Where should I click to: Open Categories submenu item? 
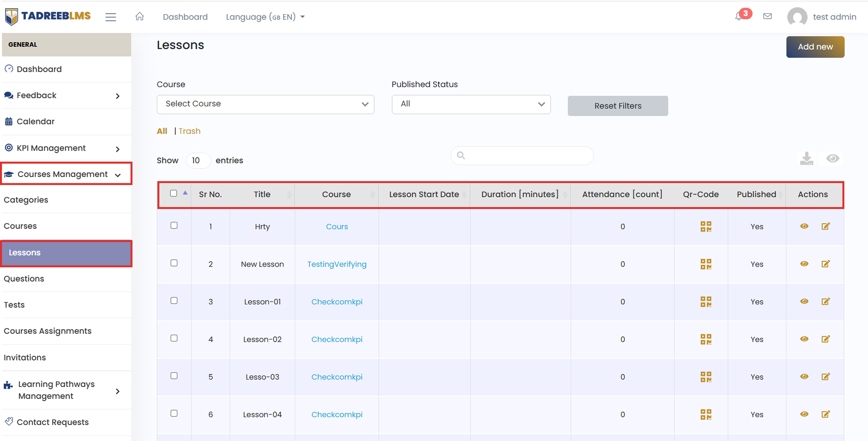pos(66,200)
